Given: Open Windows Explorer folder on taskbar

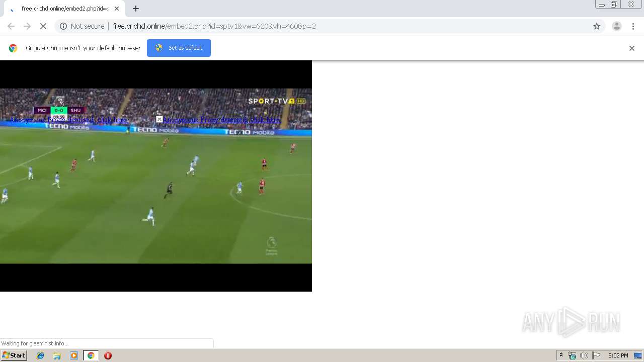Looking at the screenshot, I should pyautogui.click(x=57, y=355).
